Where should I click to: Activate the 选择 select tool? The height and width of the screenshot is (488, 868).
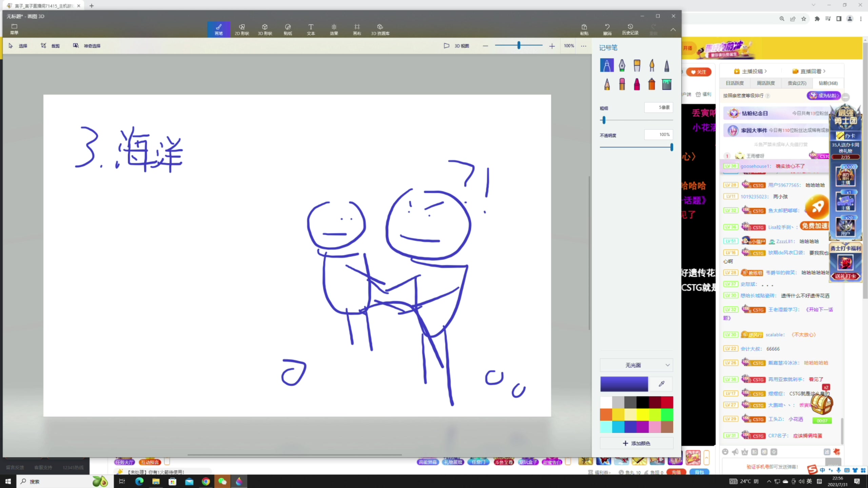coord(18,46)
